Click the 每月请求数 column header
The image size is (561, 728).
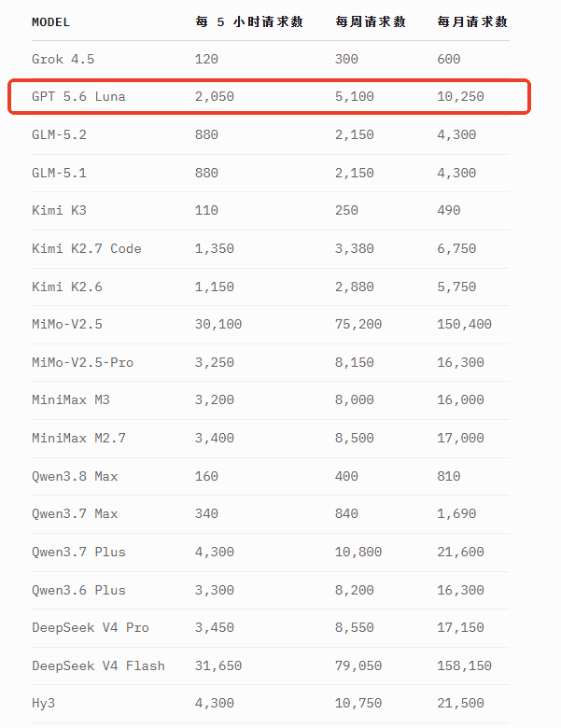click(x=472, y=21)
